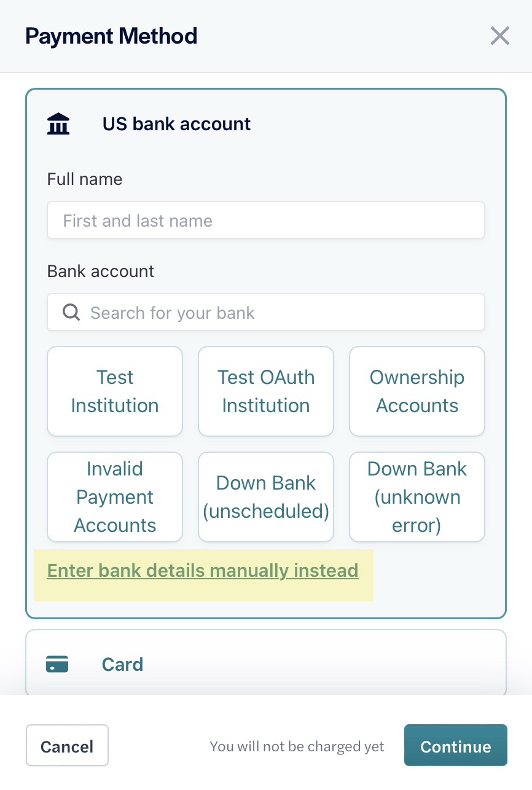Click the credit card icon

[x=57, y=664]
